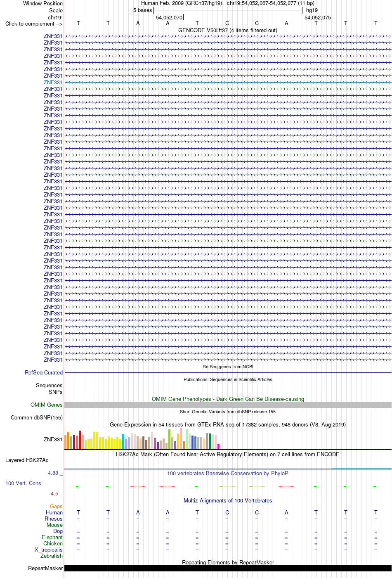Open Publications: Sequences in Scientific Articles title
Viewport: 392px width, 578px height.
click(228, 379)
